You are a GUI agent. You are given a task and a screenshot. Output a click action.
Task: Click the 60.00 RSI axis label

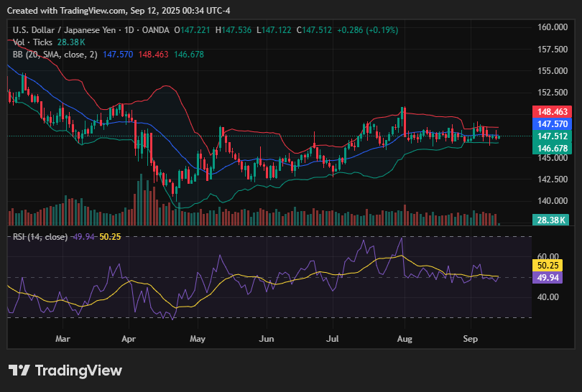(x=548, y=256)
